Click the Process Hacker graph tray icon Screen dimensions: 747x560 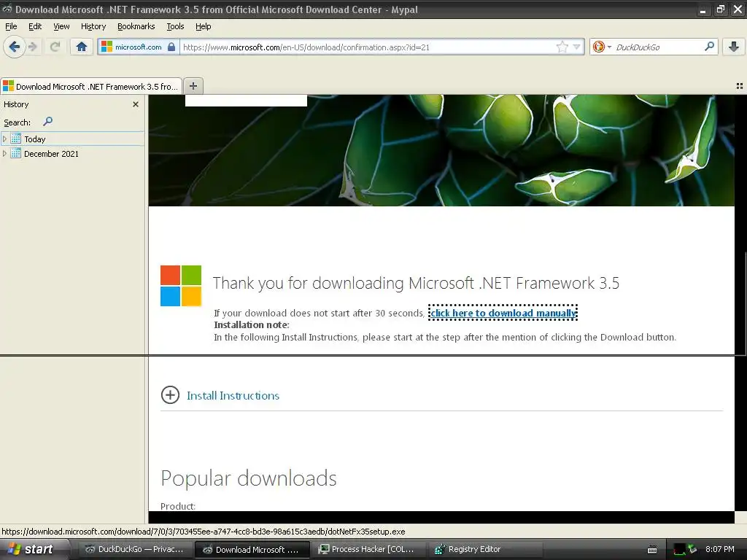click(x=679, y=550)
